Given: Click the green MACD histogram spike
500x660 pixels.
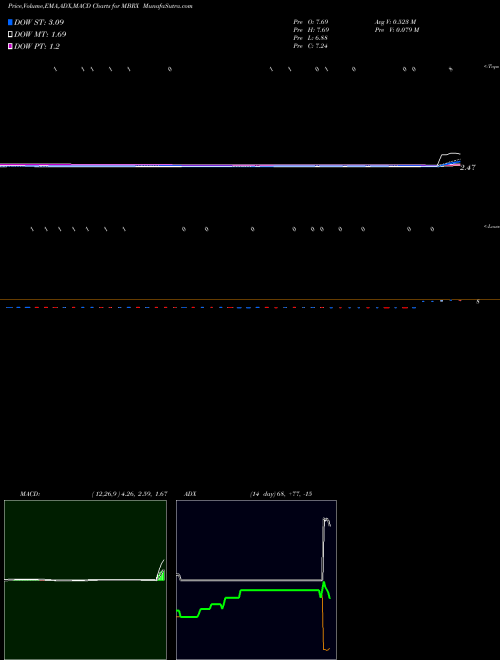Looking at the screenshot, I should pos(160,574).
